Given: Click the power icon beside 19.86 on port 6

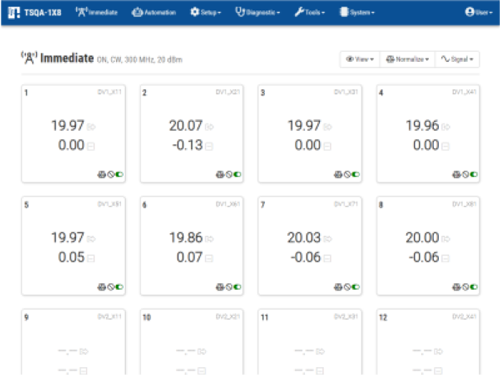Looking at the screenshot, I should coord(209,239).
